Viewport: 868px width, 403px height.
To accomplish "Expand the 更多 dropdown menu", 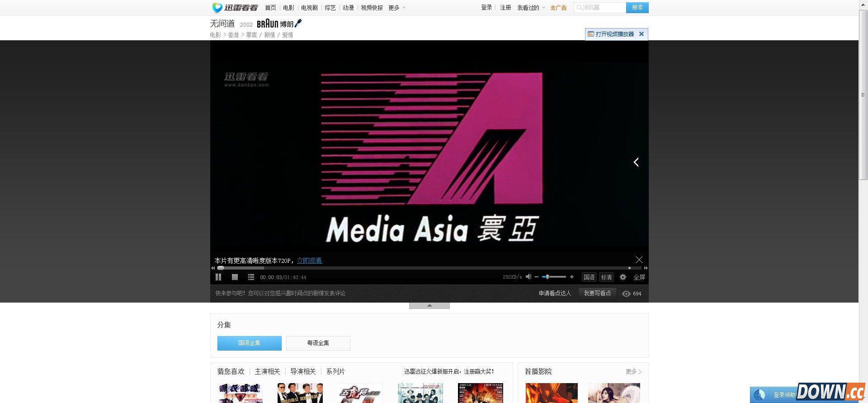I will 397,8.
